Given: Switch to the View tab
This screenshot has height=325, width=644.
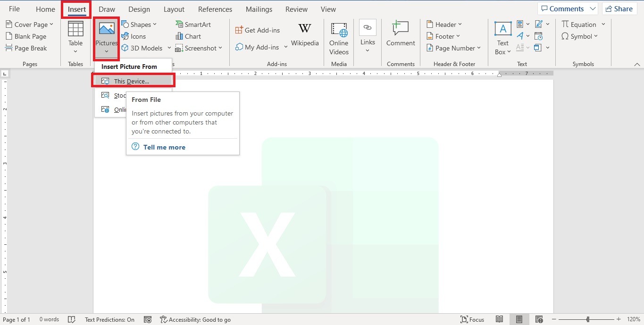Looking at the screenshot, I should [328, 9].
